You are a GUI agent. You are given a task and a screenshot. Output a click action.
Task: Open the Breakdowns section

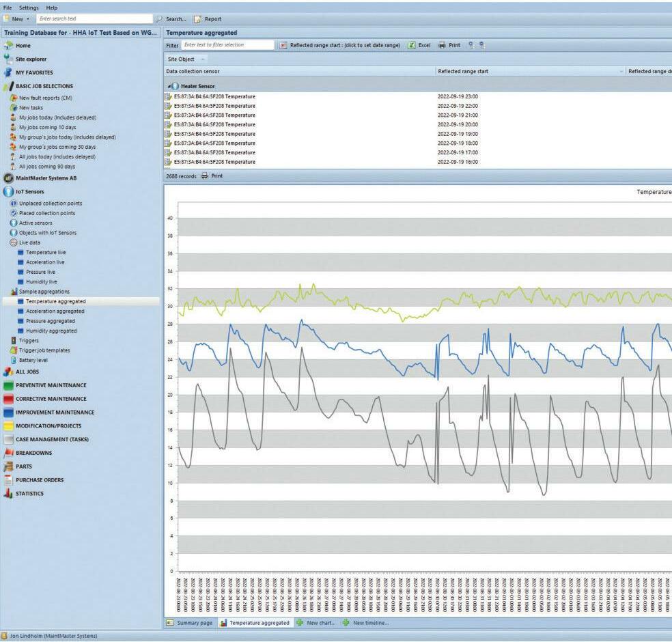pos(33,453)
